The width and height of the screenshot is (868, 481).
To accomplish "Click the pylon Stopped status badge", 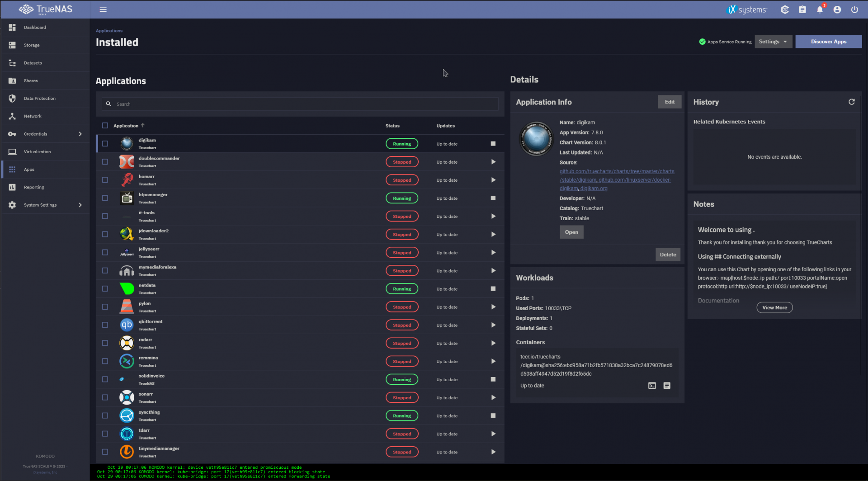I will [x=402, y=307].
